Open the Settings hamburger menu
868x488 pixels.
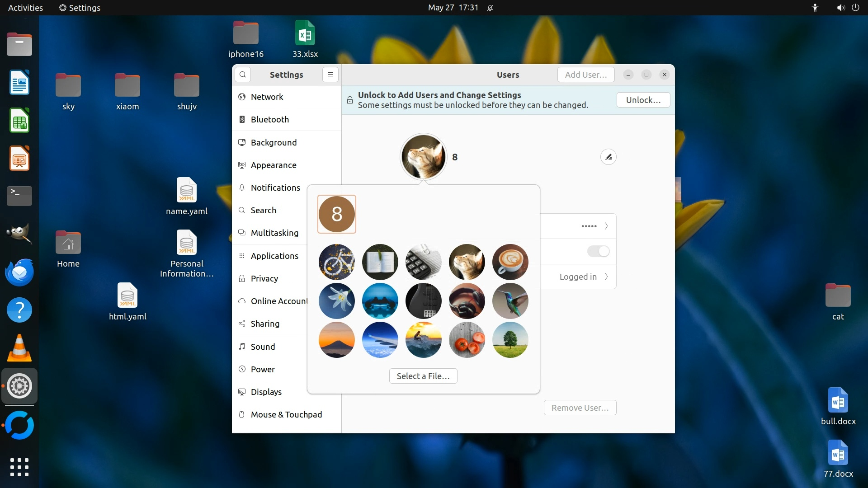[x=330, y=75]
